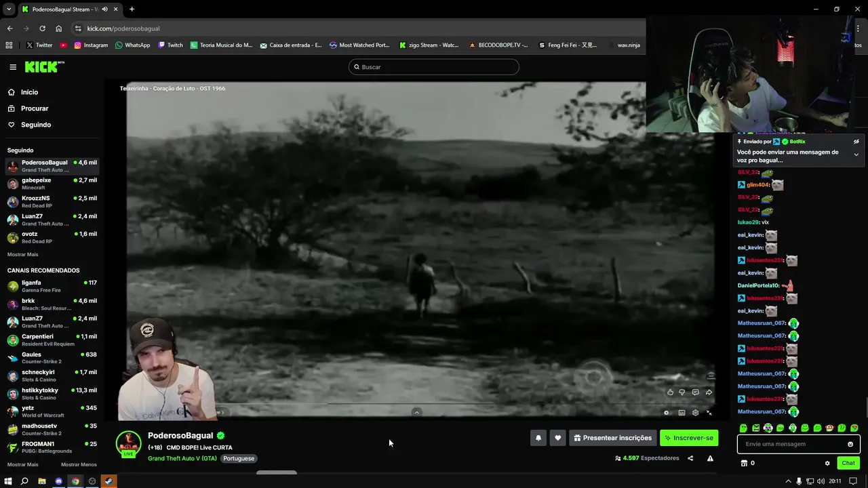
Task: Toggle follow heart for PoderosoBagual
Action: pos(557,438)
